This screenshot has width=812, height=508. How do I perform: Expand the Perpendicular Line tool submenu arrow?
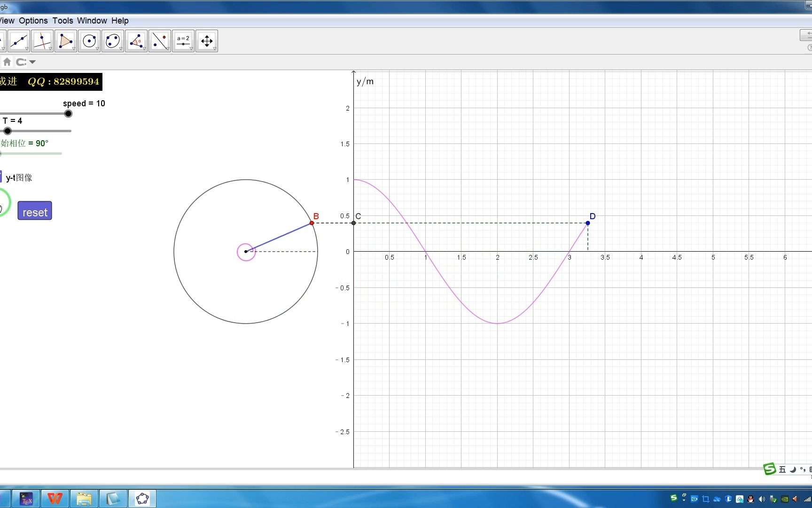[50, 49]
